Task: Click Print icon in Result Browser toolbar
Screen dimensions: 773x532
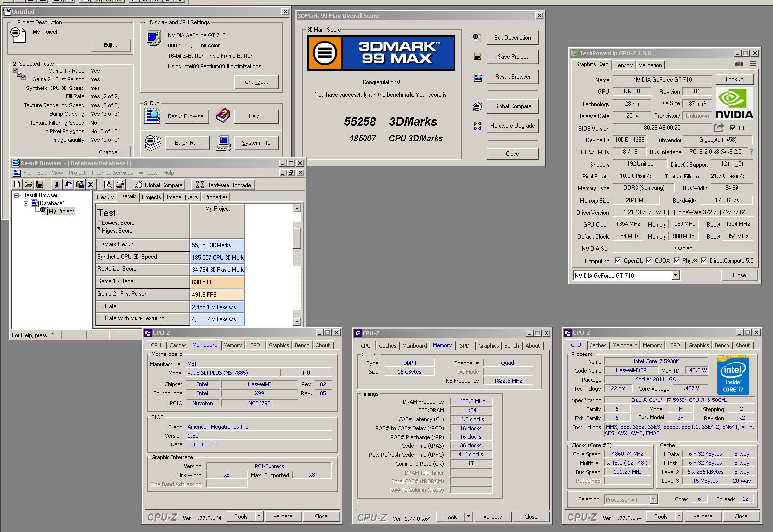Action: pos(119,184)
